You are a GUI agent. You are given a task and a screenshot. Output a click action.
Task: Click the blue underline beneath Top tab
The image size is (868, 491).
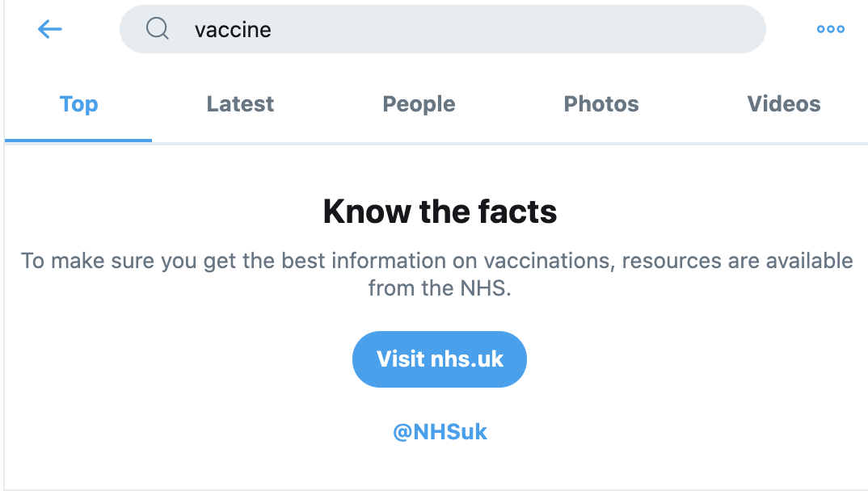(x=78, y=140)
